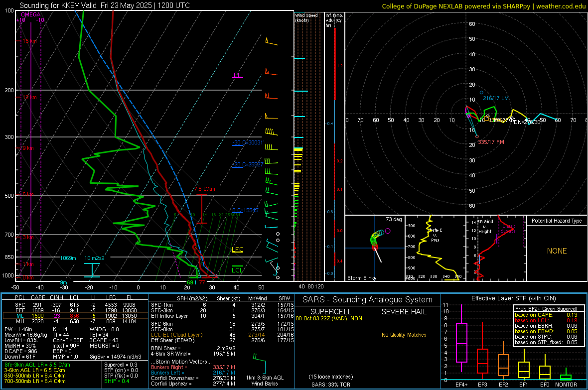
Task: Click the '15 km' height marker
Action: point(29,41)
